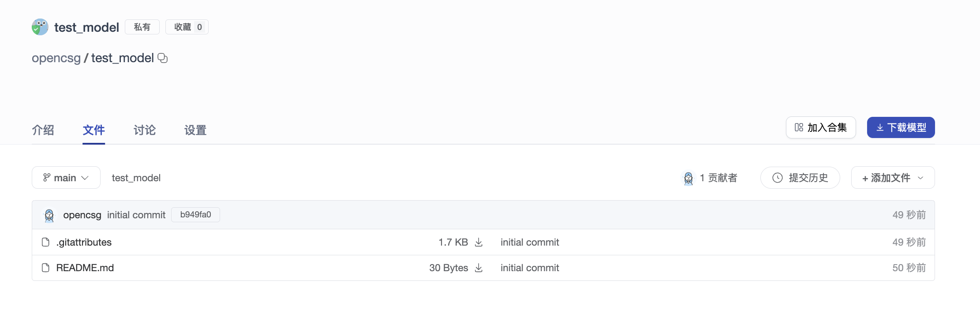This screenshot has height=321, width=980.
Task: Switch to the 讨论 tab
Action: pyautogui.click(x=145, y=130)
